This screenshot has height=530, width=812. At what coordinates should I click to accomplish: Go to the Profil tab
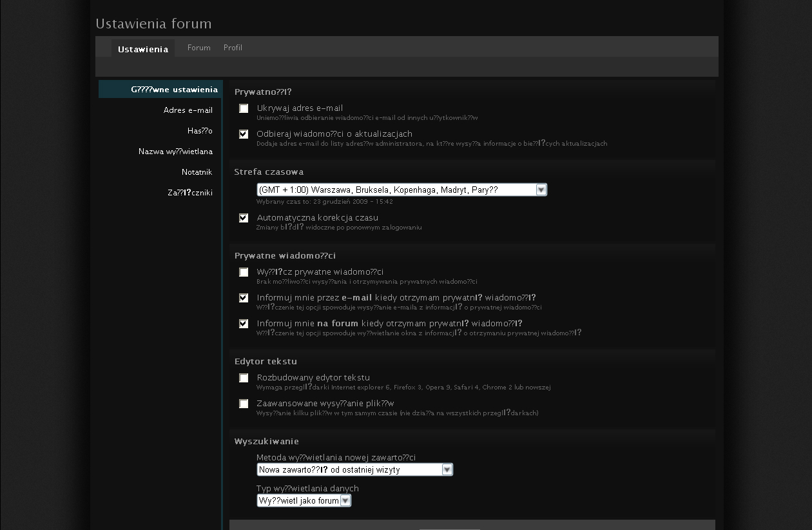(x=233, y=48)
